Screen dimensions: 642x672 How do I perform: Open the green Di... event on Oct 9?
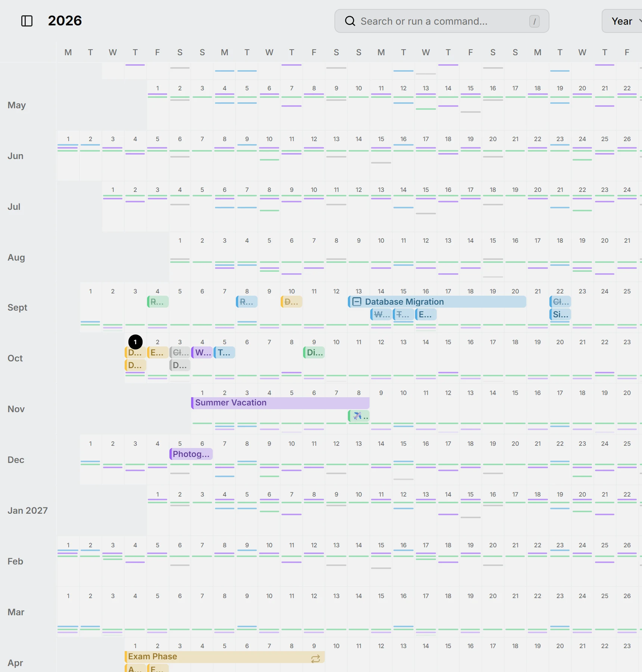tap(314, 352)
